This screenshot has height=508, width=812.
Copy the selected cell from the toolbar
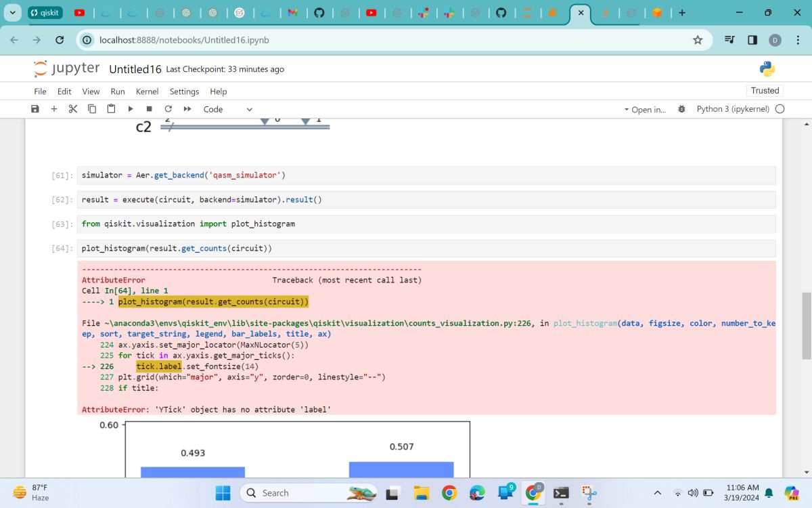[92, 109]
